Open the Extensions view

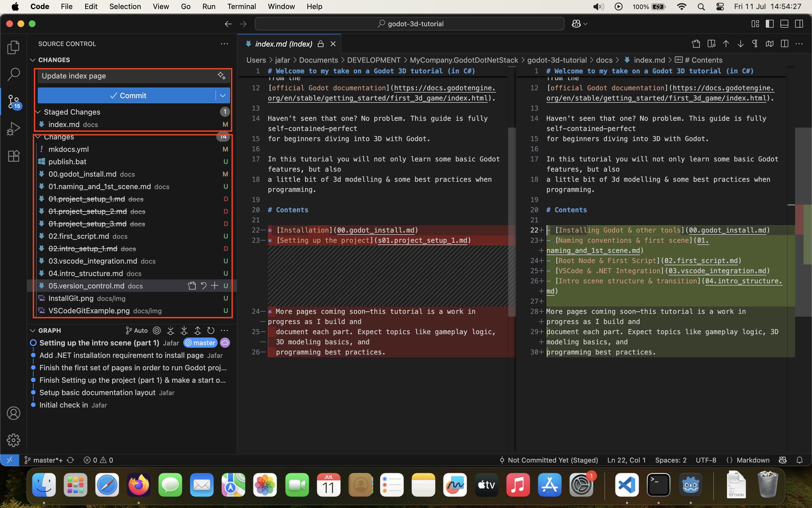(14, 156)
